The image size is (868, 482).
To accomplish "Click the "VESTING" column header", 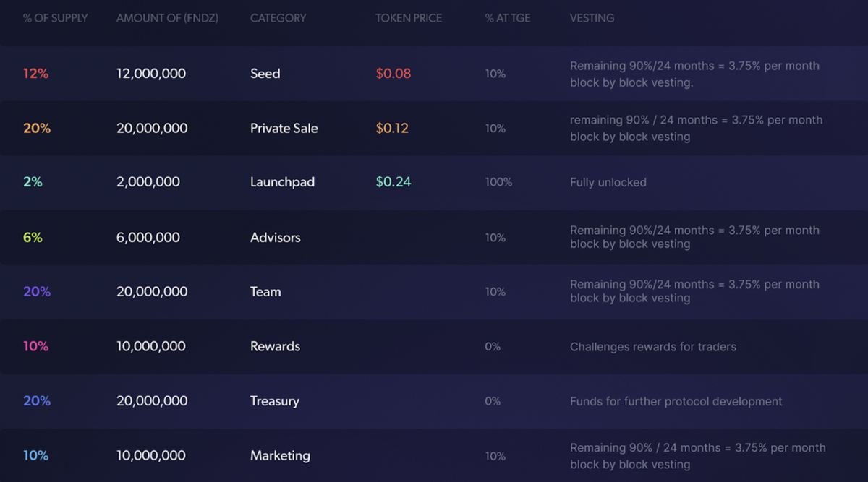I will [x=592, y=18].
